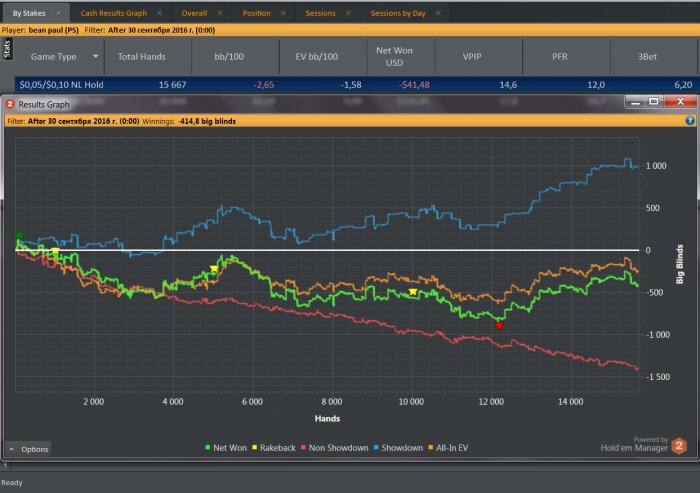Sort by PFR column header
The height and width of the screenshot is (493, 700).
[560, 57]
